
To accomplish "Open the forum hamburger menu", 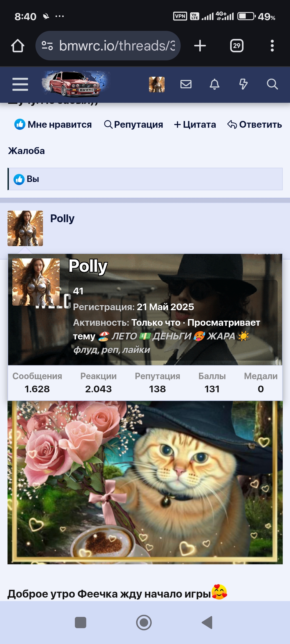I will pyautogui.click(x=20, y=84).
